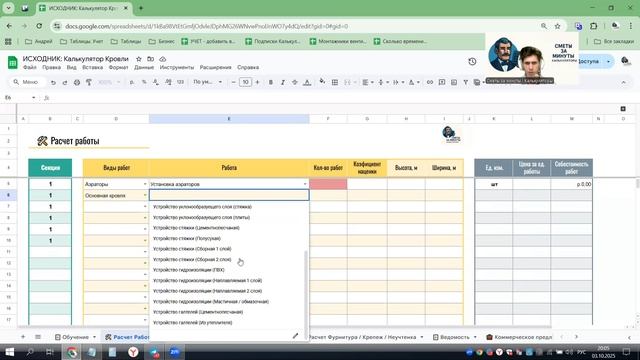Open the Обучение tab options arrow
The image size is (640, 360).
coord(94,337)
